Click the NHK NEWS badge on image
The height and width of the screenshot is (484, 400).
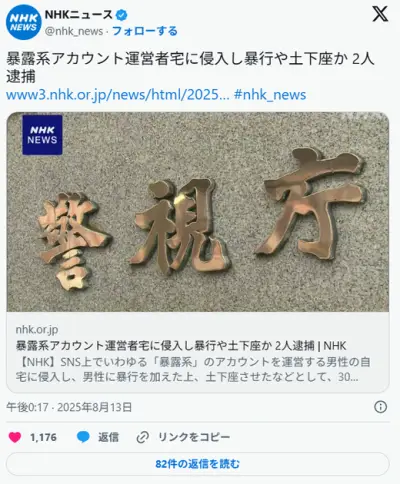click(x=42, y=135)
